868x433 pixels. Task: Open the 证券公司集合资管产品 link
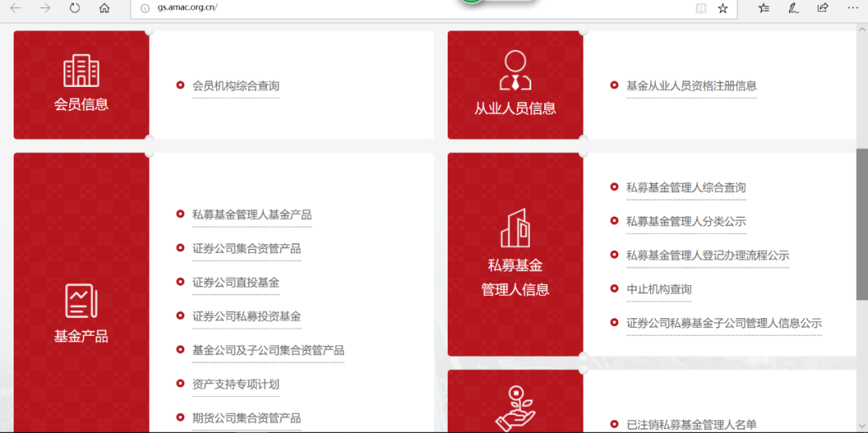click(x=247, y=248)
